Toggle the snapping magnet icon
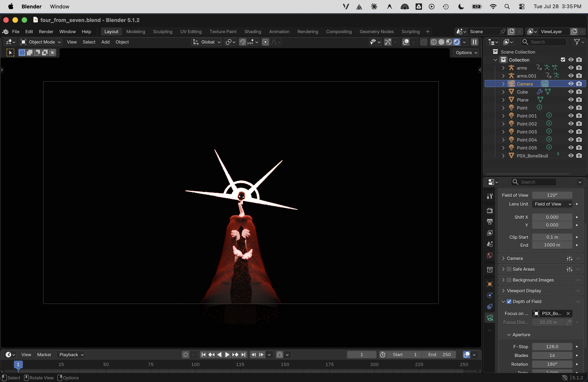This screenshot has width=588, height=382. tap(243, 42)
